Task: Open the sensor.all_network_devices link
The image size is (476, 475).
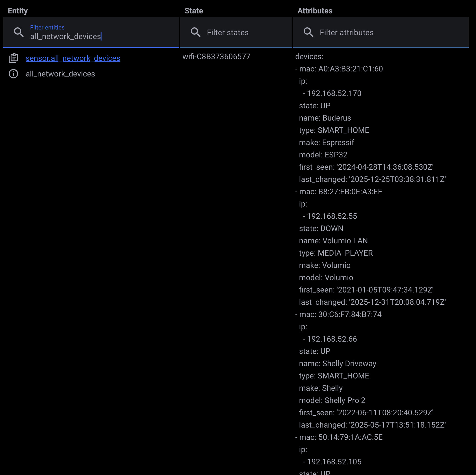Action: click(73, 58)
